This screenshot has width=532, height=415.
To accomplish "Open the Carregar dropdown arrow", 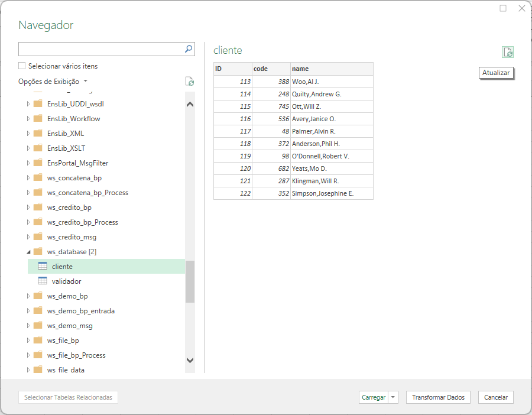I will 394,397.
